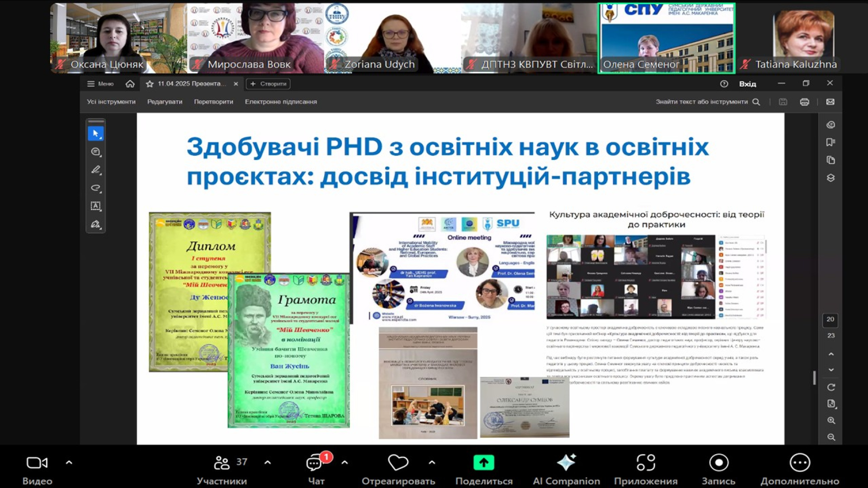This screenshot has width=868, height=488.
Task: Open Усі інструменти menu
Action: pyautogui.click(x=111, y=102)
